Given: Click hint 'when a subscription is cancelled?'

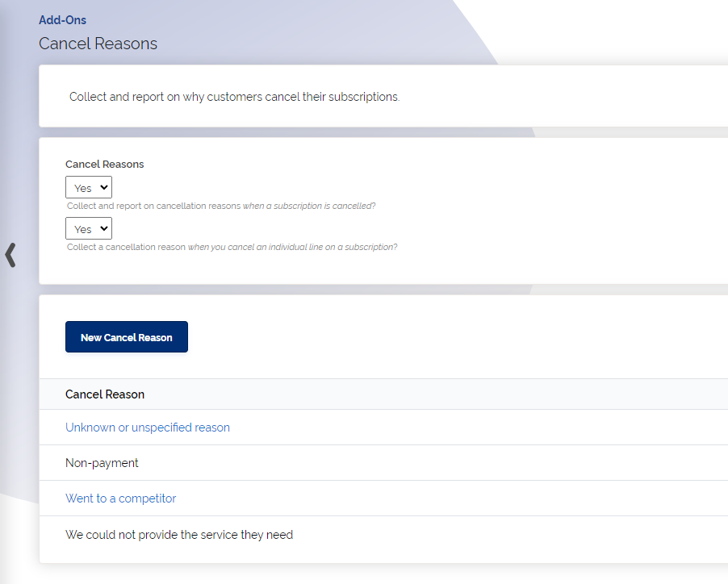Looking at the screenshot, I should pyautogui.click(x=309, y=206).
